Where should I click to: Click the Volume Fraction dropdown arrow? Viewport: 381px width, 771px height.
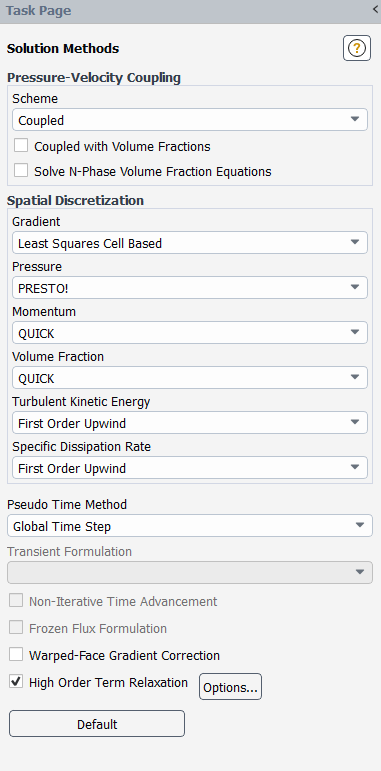(x=355, y=378)
